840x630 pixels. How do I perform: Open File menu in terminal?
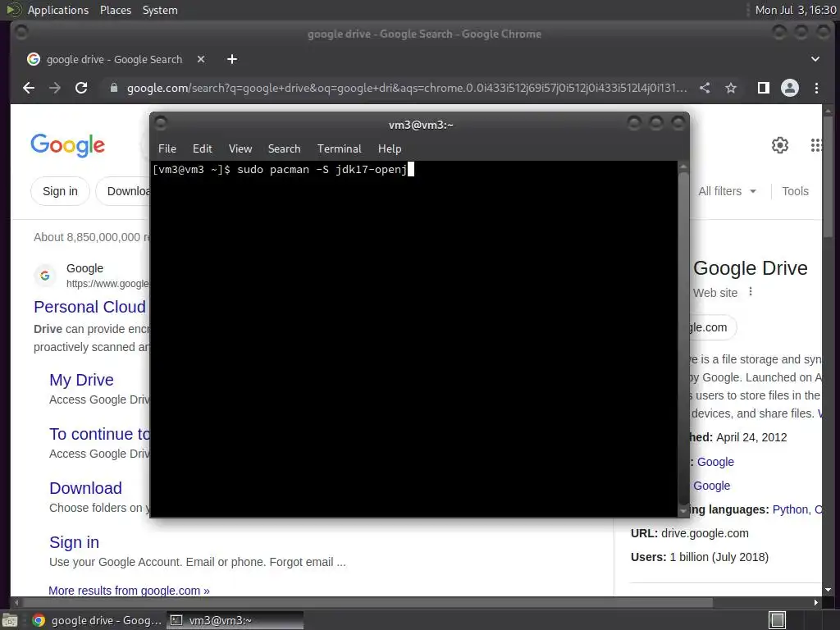point(167,149)
